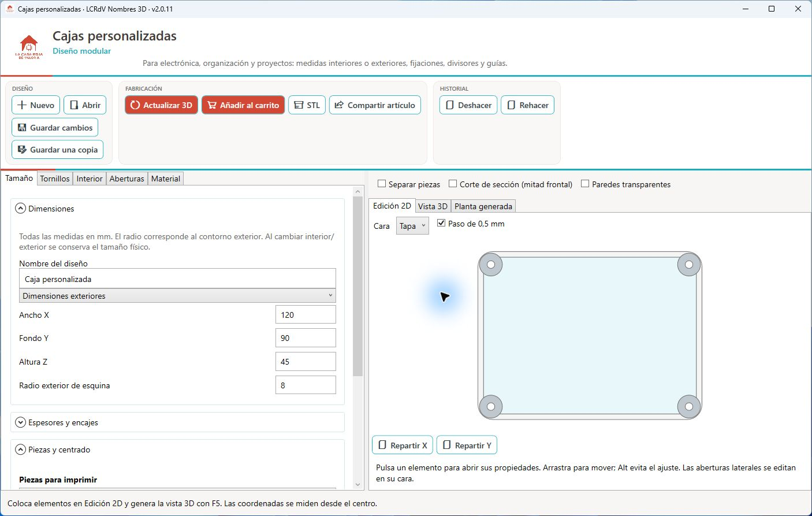Click the Compartir artículo share button
Viewport: 812px width, 516px height.
(x=375, y=105)
